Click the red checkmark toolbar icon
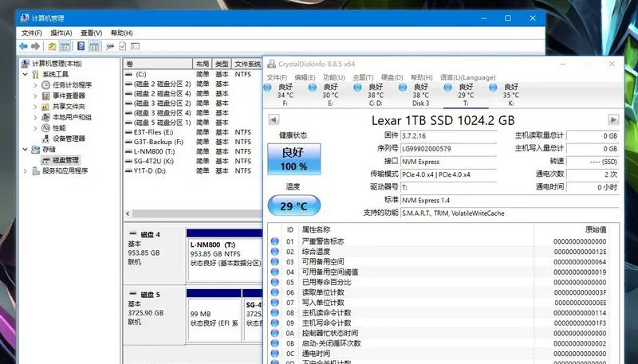638x364 pixels. [x=123, y=46]
